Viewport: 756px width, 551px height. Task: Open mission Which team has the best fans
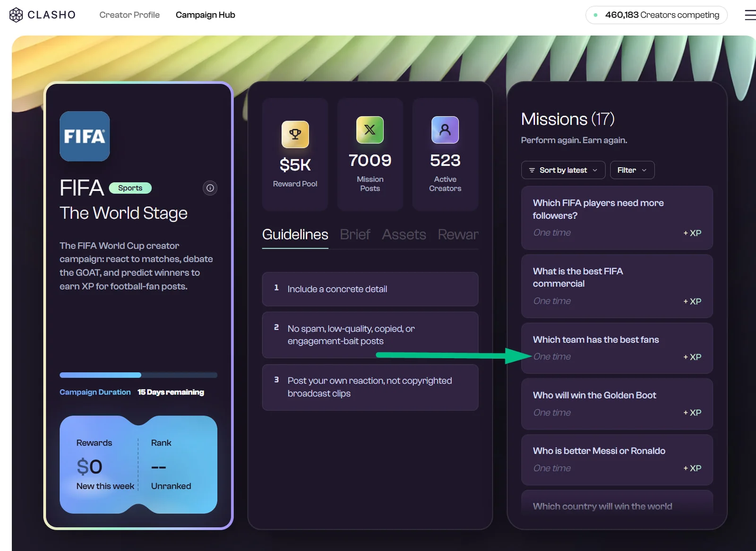click(x=617, y=348)
